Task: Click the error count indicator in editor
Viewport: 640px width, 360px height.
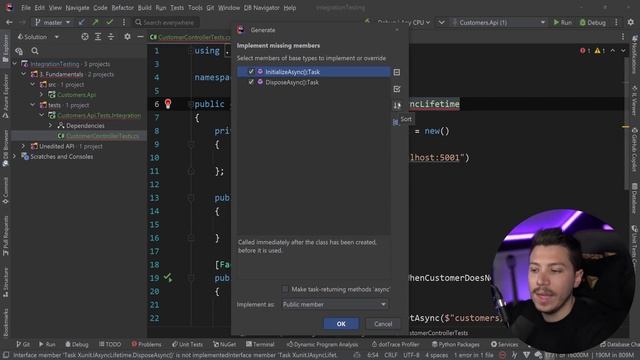Action: [x=585, y=51]
